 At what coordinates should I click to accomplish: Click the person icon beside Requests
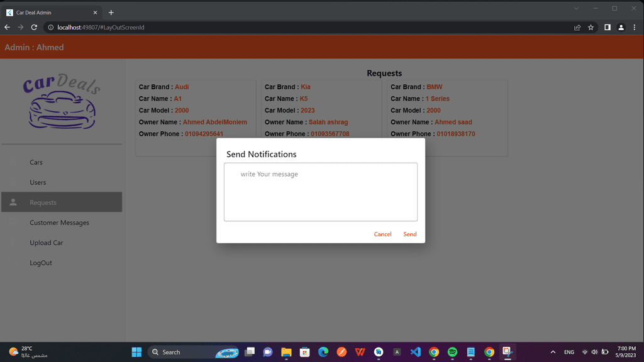pos(13,202)
